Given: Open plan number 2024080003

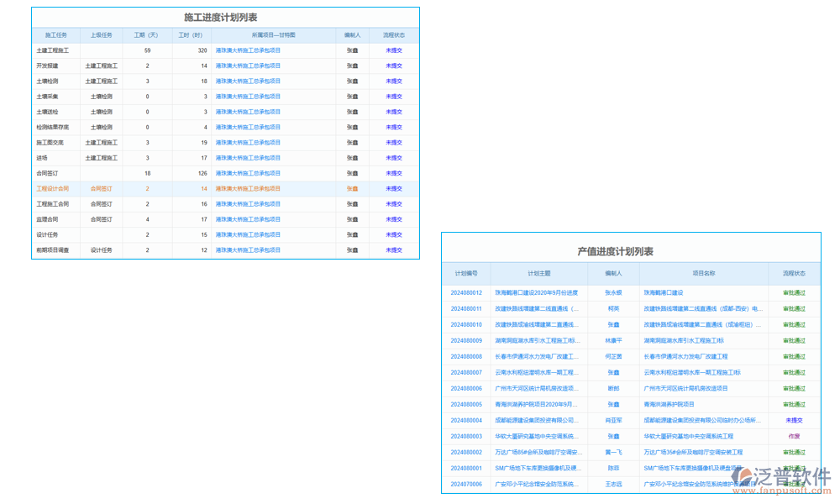Looking at the screenshot, I should coord(466,437).
